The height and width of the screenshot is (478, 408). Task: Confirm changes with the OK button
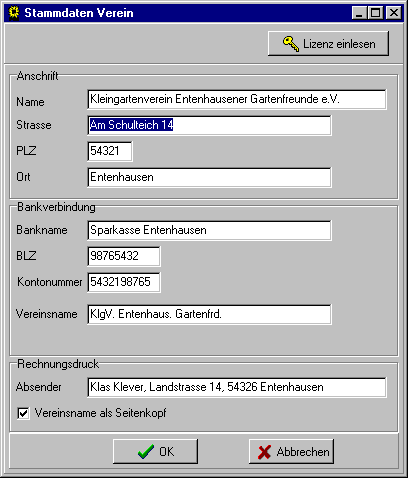(155, 452)
